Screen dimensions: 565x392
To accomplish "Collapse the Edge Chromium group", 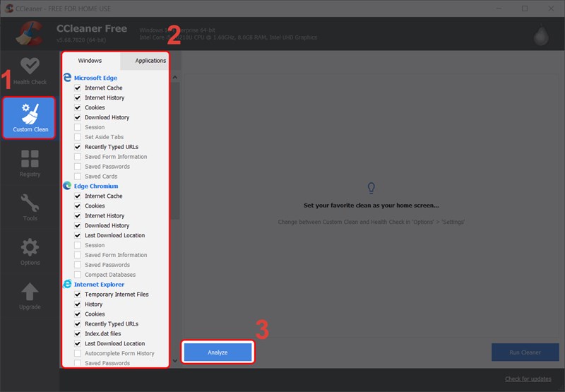I will coord(95,186).
